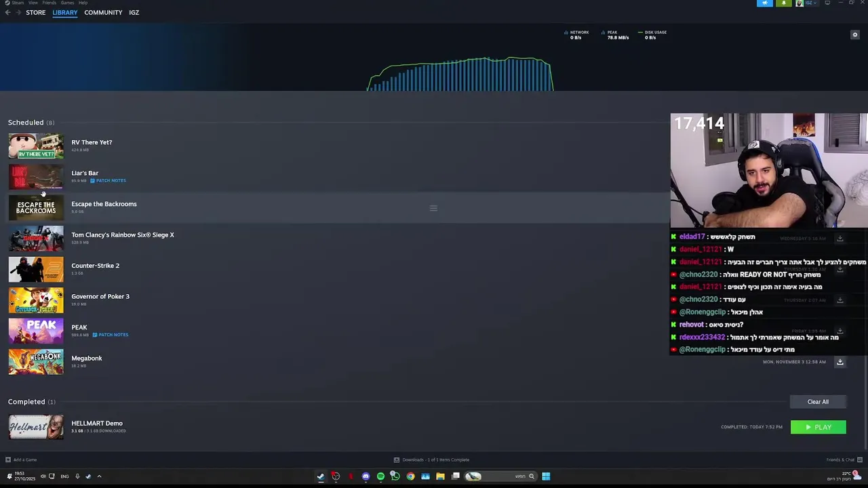Show hidden system tray icons chevron
This screenshot has height=488, width=868.
click(99, 476)
